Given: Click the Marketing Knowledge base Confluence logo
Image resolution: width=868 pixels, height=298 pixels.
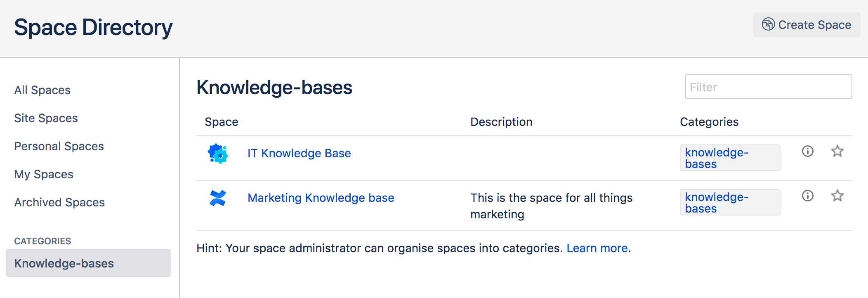Looking at the screenshot, I should coord(218,198).
